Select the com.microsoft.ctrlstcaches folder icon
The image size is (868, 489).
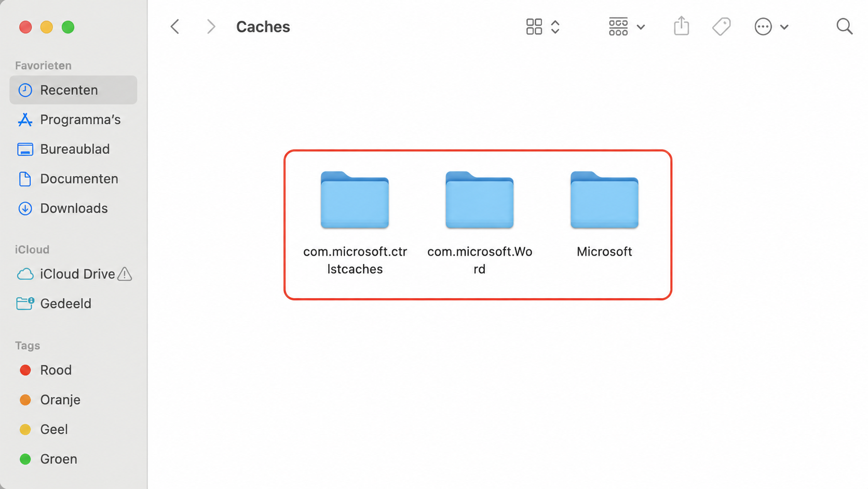point(355,200)
